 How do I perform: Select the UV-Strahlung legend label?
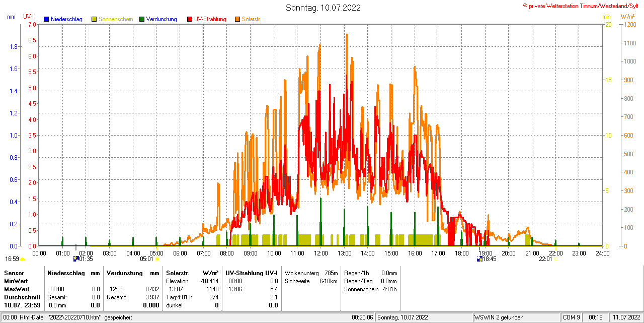(210, 19)
